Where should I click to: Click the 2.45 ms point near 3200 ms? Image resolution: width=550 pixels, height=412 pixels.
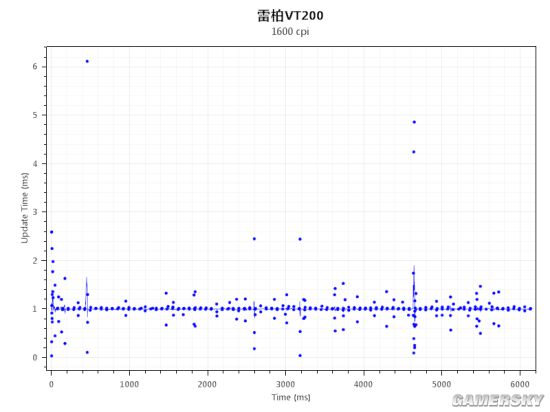[300, 239]
